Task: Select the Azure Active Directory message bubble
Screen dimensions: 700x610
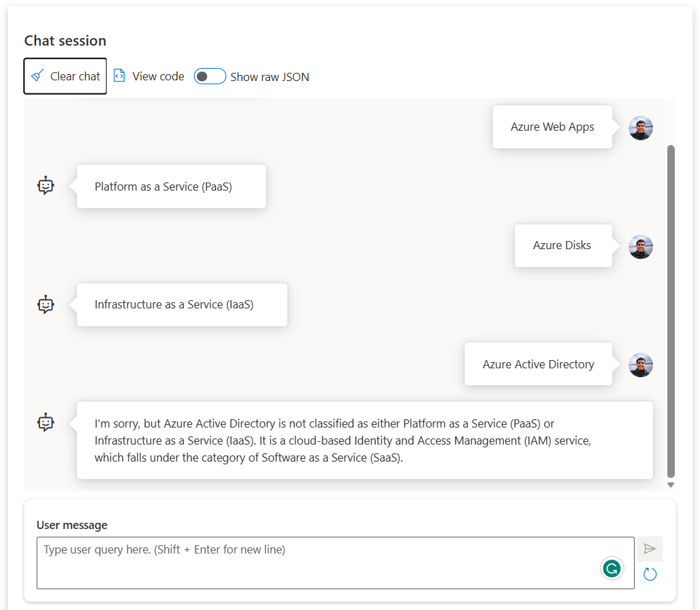Action: (x=538, y=364)
